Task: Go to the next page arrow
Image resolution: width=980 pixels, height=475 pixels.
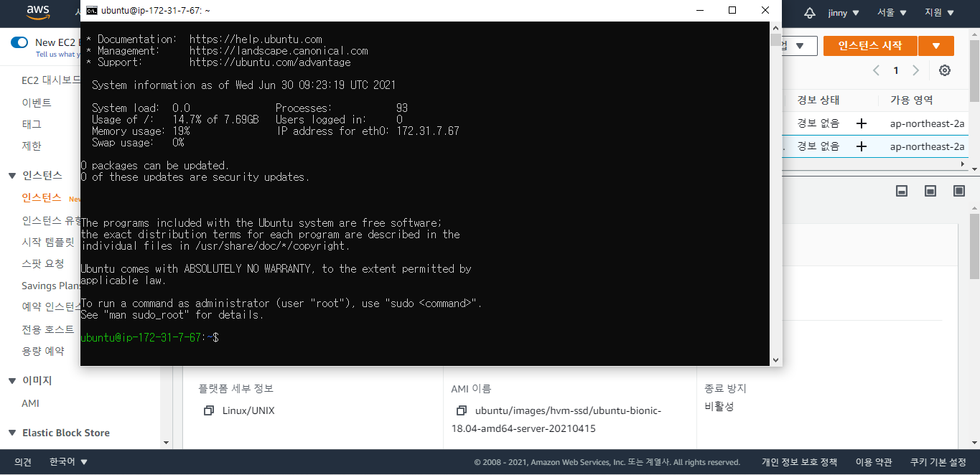Action: pyautogui.click(x=915, y=70)
